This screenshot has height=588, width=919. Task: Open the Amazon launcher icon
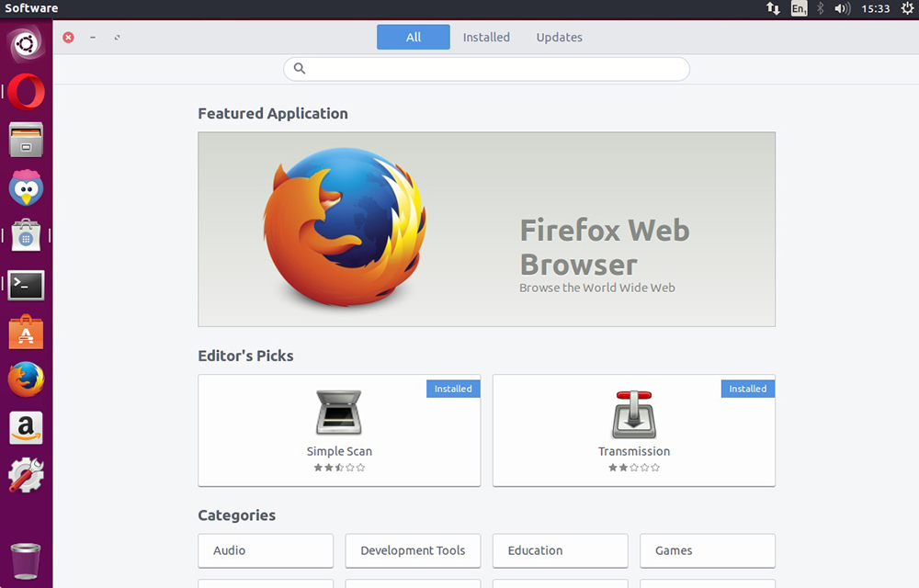click(x=26, y=427)
